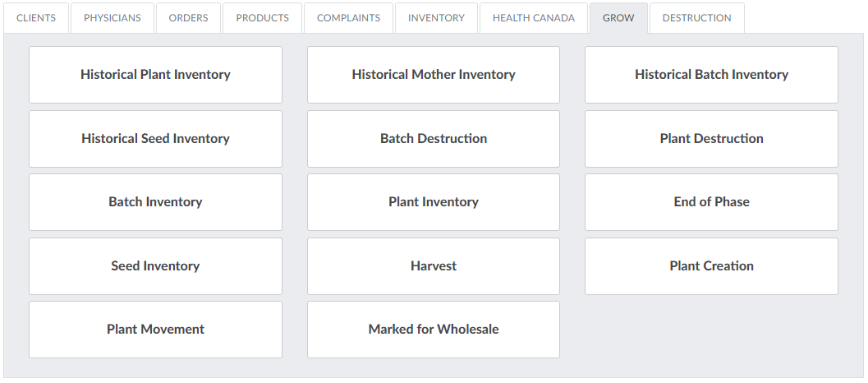This screenshot has height=383, width=868.
Task: Select the Orders tab
Action: click(x=188, y=18)
